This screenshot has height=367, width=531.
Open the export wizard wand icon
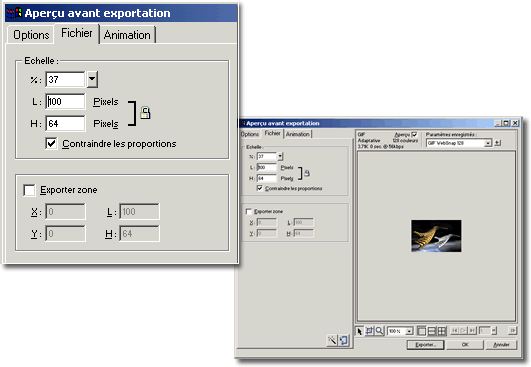[332, 340]
